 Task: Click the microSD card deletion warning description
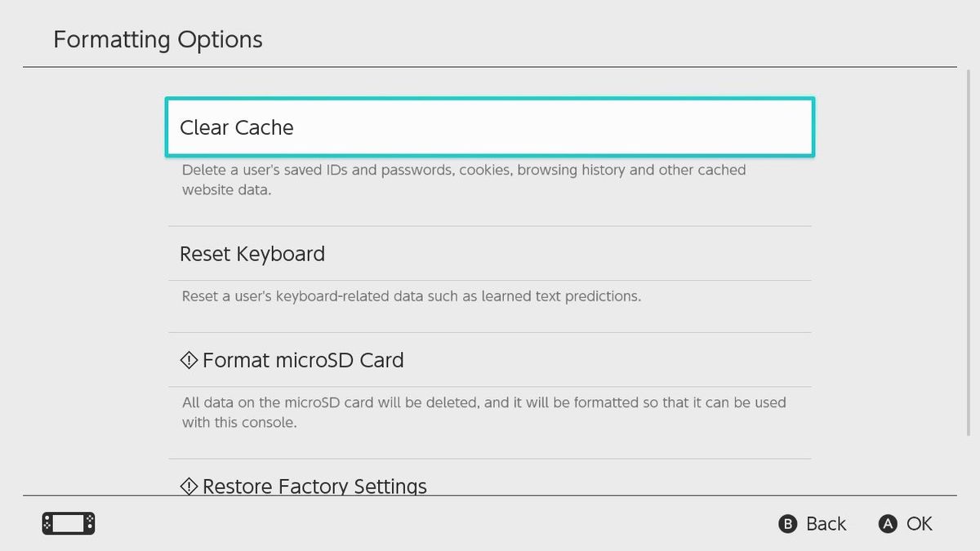483,412
